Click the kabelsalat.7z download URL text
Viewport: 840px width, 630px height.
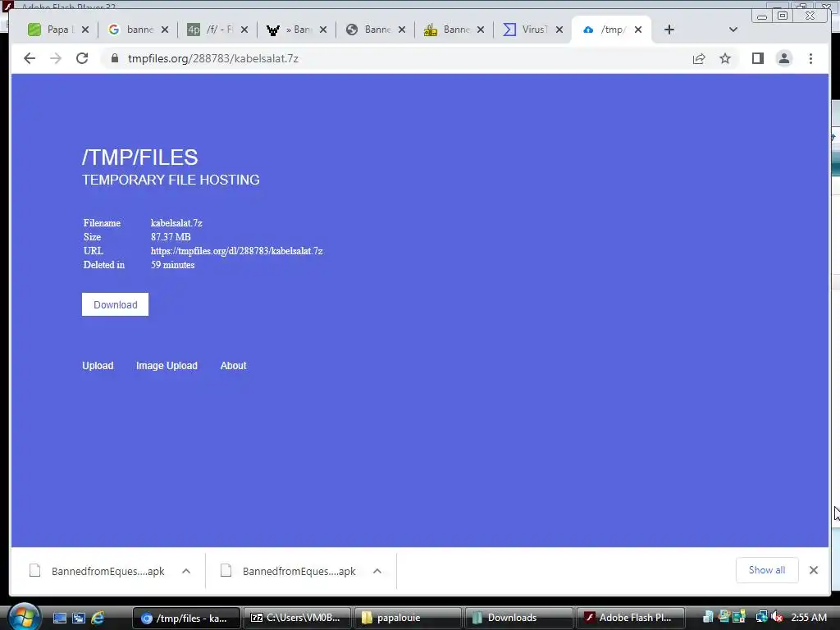tap(237, 251)
